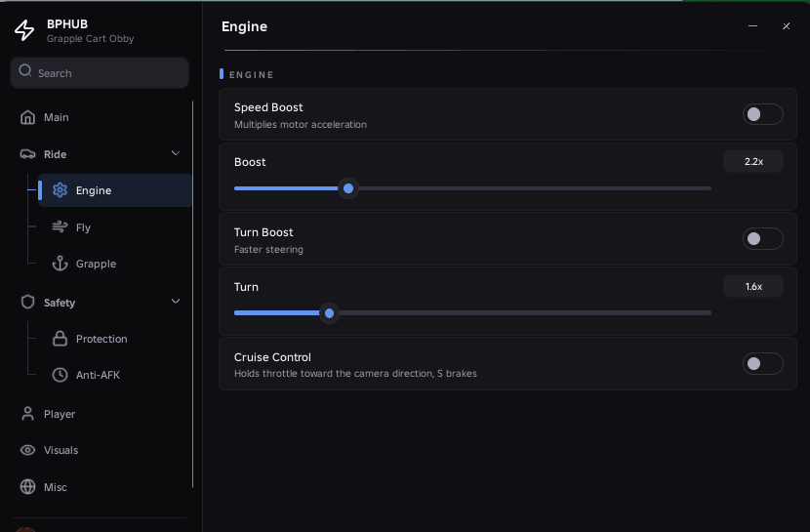Screen dimensions: 810x532
Task: Click the Protection lock icon
Action: point(60,339)
